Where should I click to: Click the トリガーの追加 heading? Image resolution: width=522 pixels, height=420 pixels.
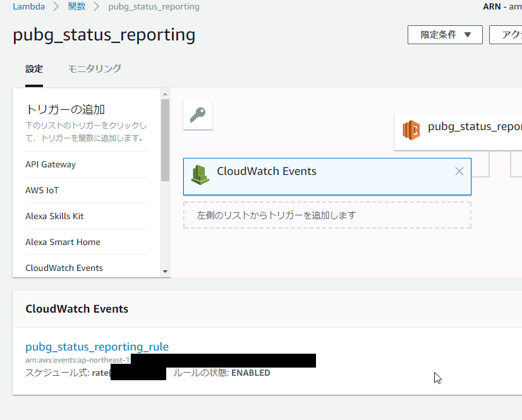tap(65, 109)
